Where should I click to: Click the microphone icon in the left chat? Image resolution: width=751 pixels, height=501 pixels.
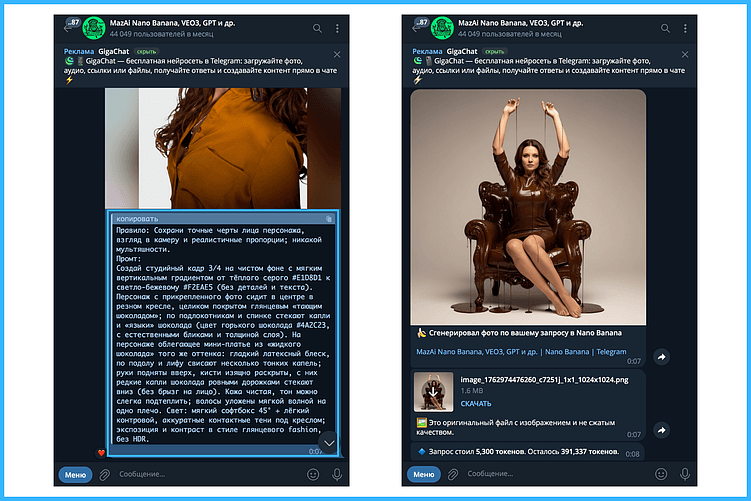pos(337,474)
